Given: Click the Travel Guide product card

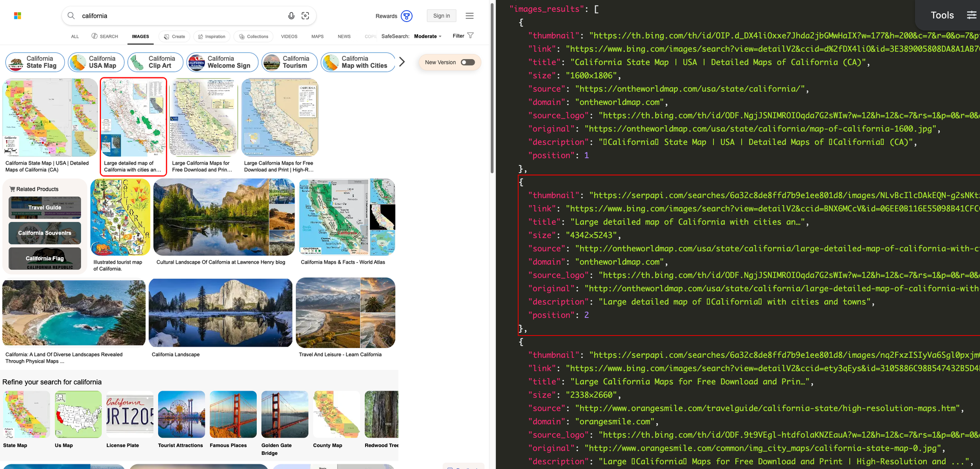Looking at the screenshot, I should point(45,207).
